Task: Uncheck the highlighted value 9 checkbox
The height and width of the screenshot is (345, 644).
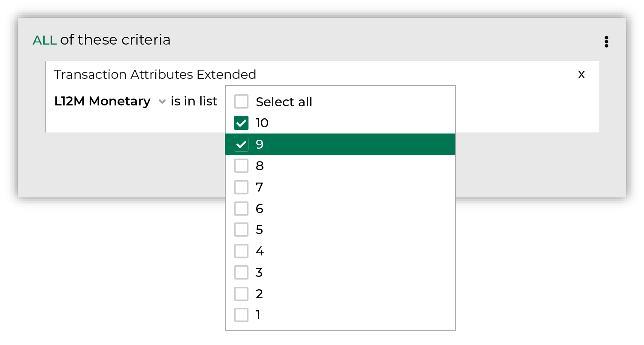Action: [x=241, y=144]
